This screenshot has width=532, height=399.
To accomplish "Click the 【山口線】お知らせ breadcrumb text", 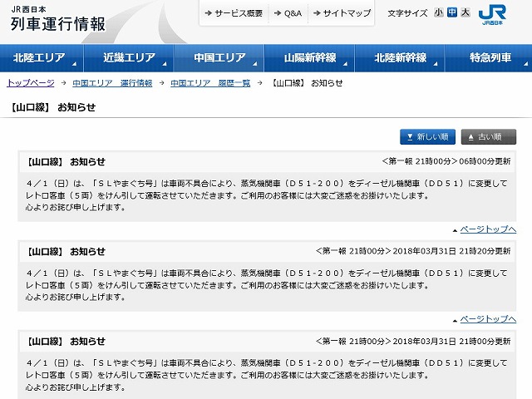I will point(307,83).
